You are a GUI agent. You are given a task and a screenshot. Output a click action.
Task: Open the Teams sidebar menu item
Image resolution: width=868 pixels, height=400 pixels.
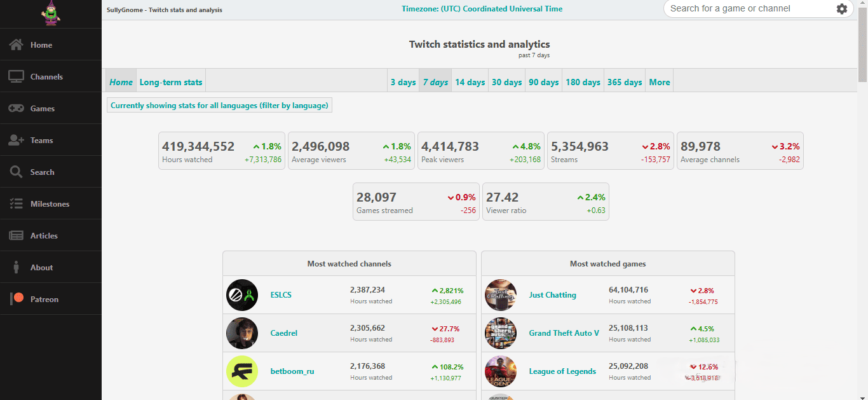(x=51, y=140)
